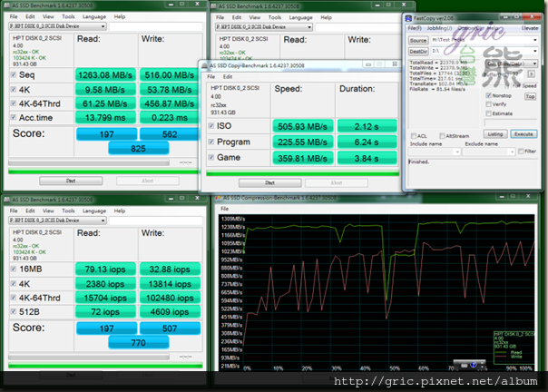
Task: Open the Include name dropdown
Action: coord(456,151)
